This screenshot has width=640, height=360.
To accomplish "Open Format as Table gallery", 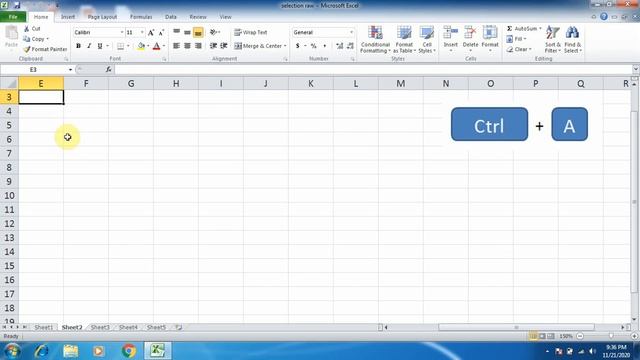I will click(x=404, y=39).
